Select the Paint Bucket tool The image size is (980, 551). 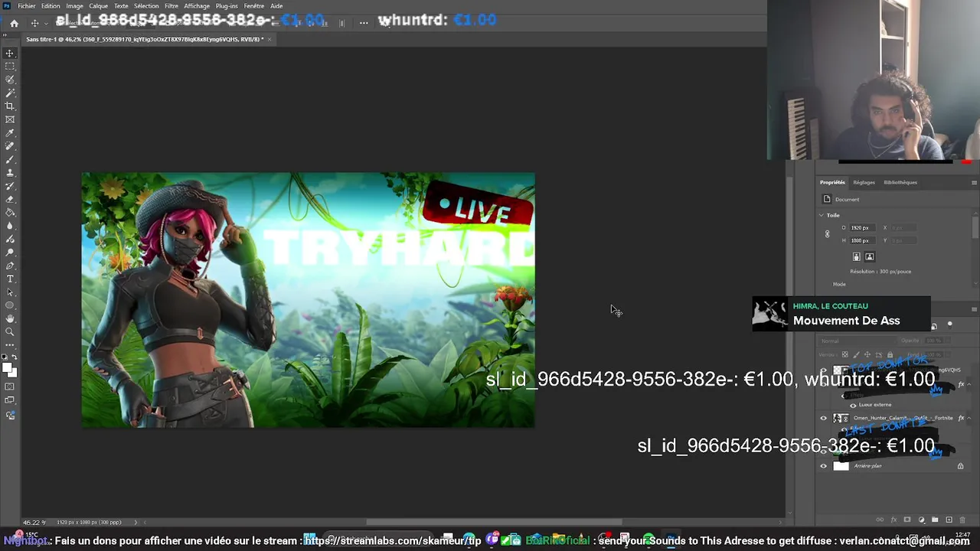pyautogui.click(x=10, y=213)
